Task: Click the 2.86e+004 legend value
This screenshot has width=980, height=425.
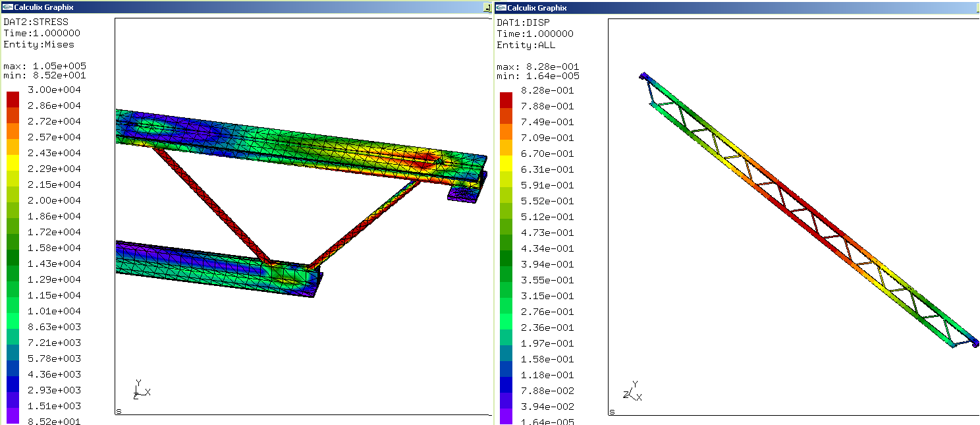Action: click(x=53, y=105)
